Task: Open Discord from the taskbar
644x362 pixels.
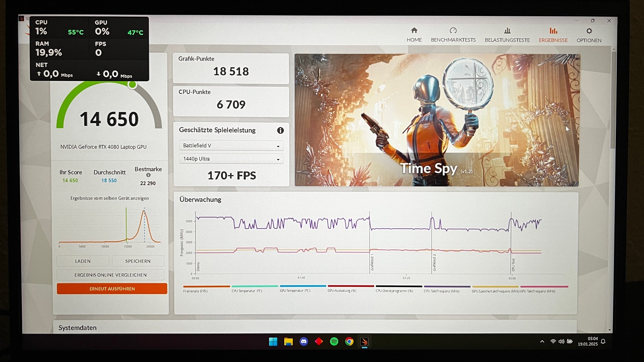Action: tap(303, 342)
